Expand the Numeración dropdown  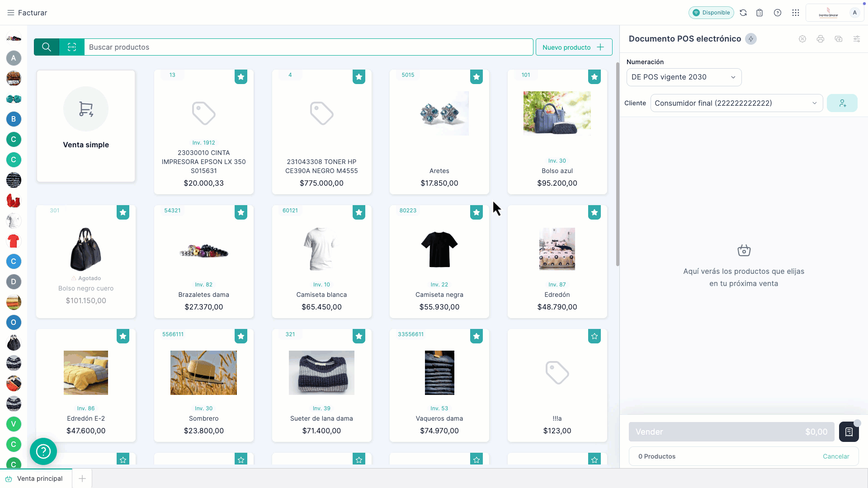pos(684,77)
